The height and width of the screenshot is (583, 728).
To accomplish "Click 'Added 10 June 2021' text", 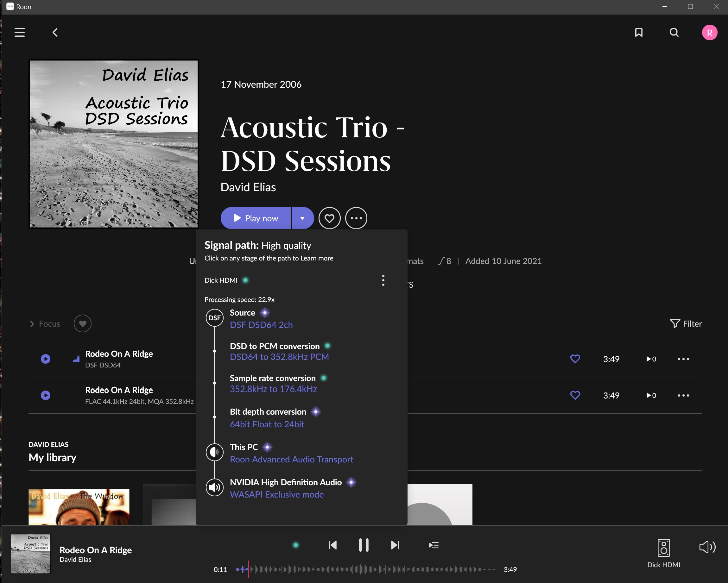I will tap(503, 261).
